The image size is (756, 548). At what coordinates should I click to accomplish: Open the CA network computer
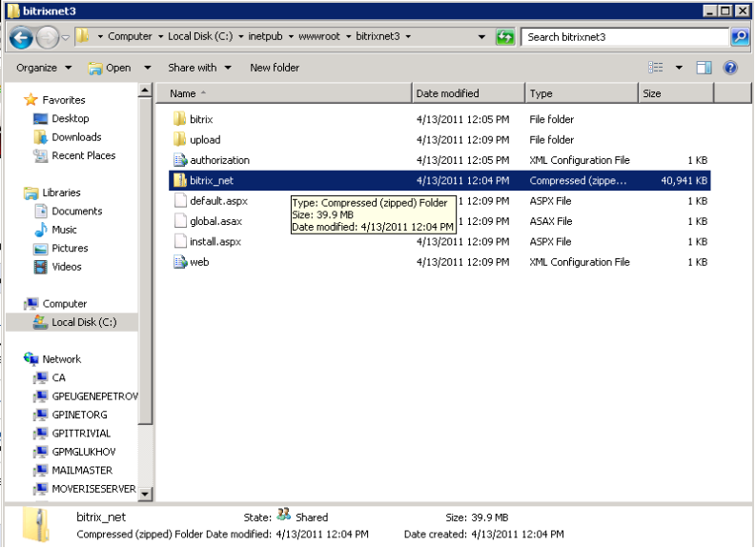pyautogui.click(x=58, y=377)
